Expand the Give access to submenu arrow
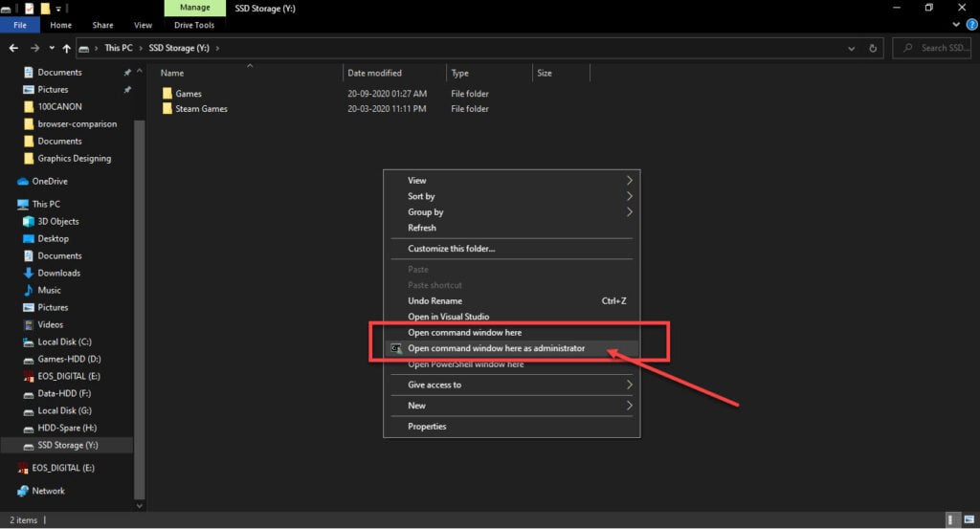 (629, 385)
